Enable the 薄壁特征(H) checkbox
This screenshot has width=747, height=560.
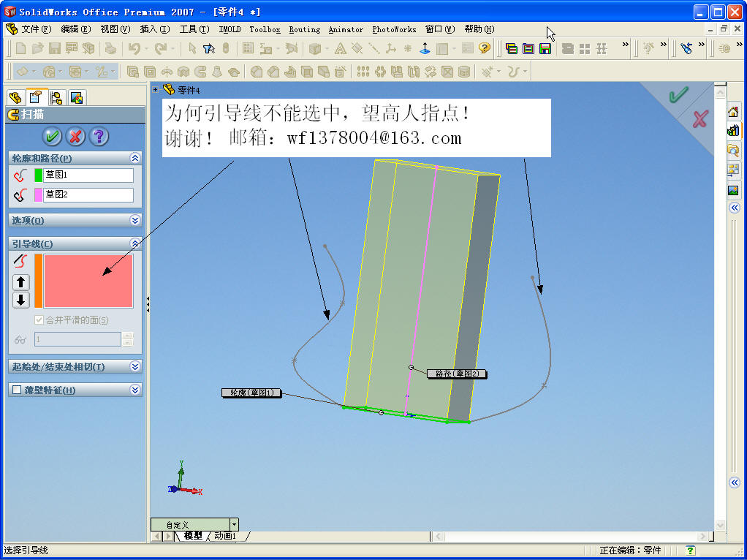pyautogui.click(x=17, y=390)
